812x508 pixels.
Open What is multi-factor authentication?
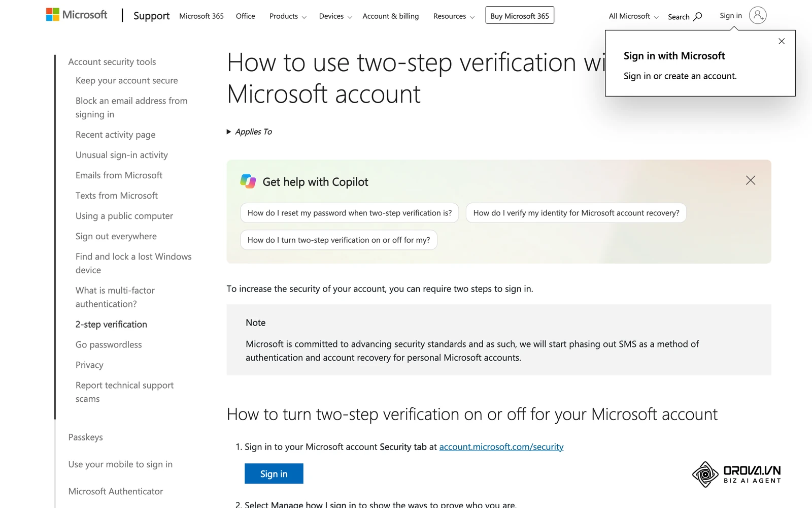(x=115, y=297)
